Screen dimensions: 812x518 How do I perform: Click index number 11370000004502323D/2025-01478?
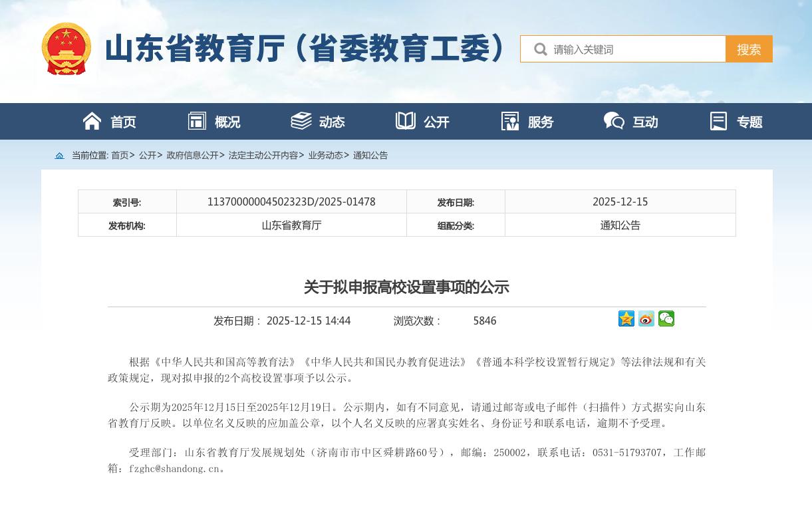pyautogui.click(x=291, y=202)
